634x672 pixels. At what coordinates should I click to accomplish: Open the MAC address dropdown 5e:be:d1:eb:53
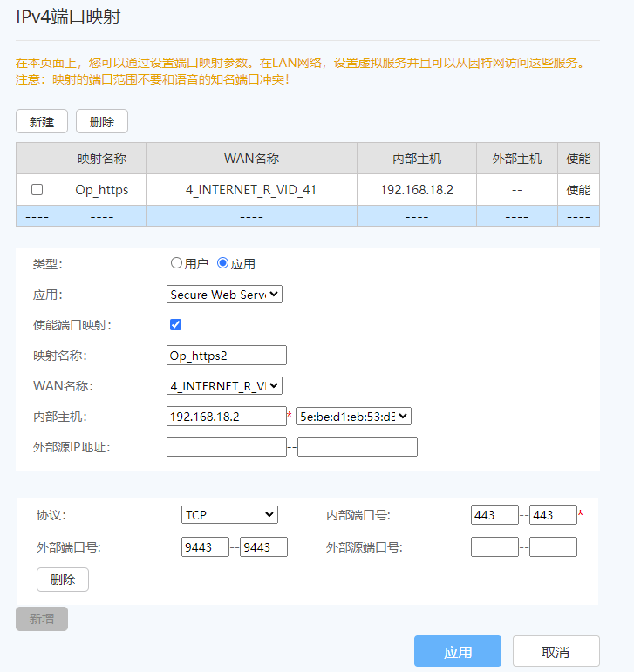pyautogui.click(x=353, y=417)
